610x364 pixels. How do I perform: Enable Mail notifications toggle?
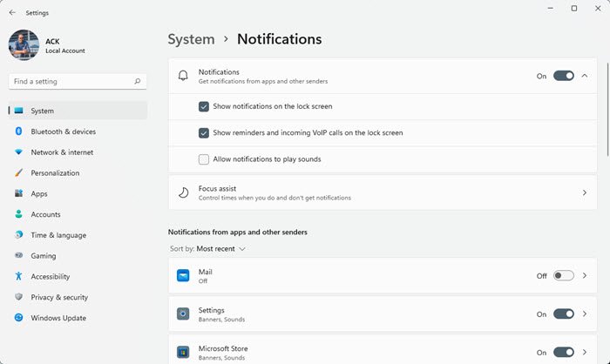pyautogui.click(x=563, y=276)
